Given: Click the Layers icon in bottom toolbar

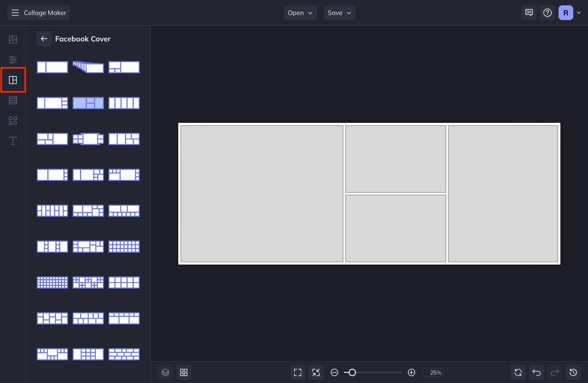Looking at the screenshot, I should coord(165,372).
